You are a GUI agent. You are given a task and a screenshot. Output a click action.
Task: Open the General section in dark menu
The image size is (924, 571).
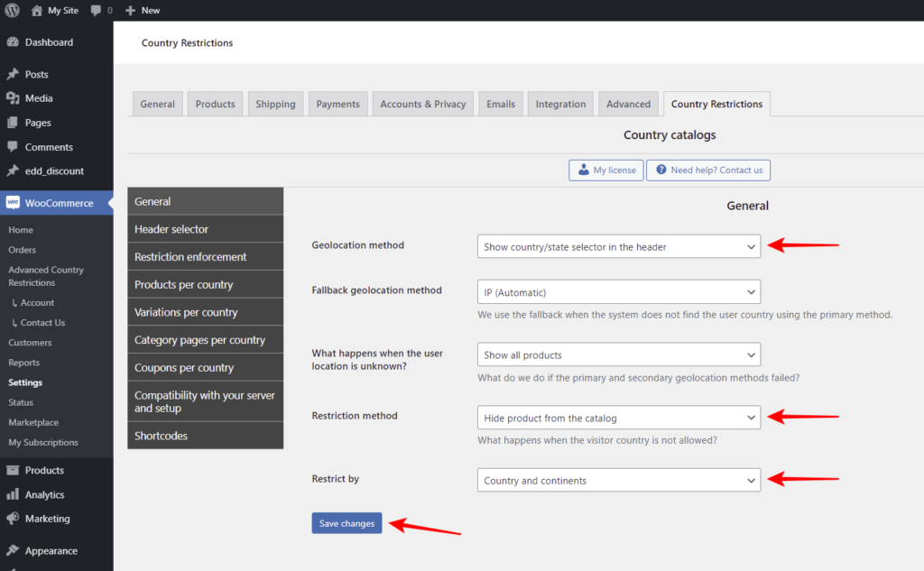coord(205,201)
